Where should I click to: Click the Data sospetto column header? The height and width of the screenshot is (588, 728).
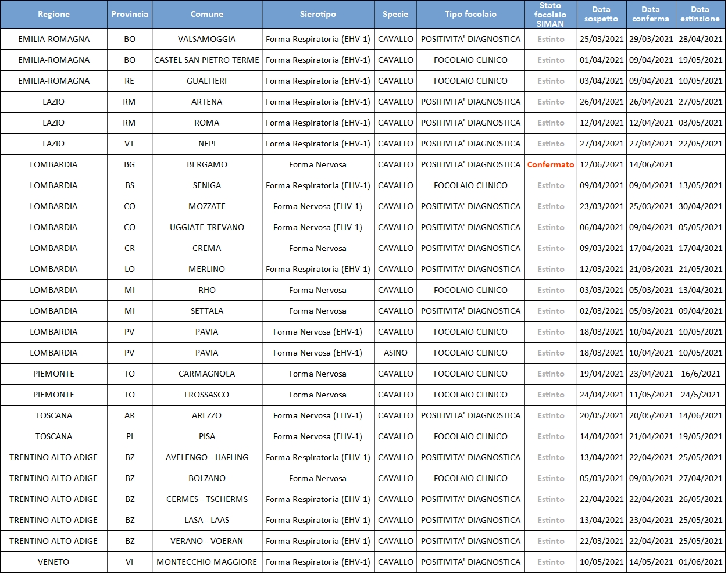point(601,15)
